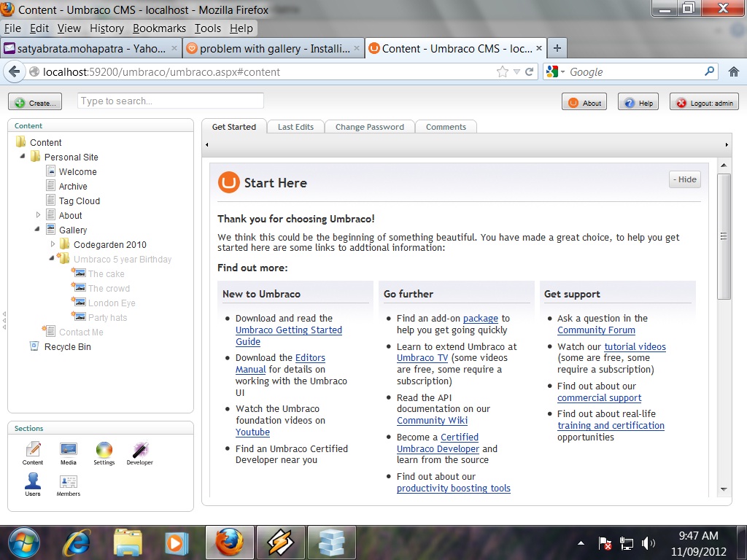Open the Youtube link
Screen dimensions: 747x560
[252, 432]
